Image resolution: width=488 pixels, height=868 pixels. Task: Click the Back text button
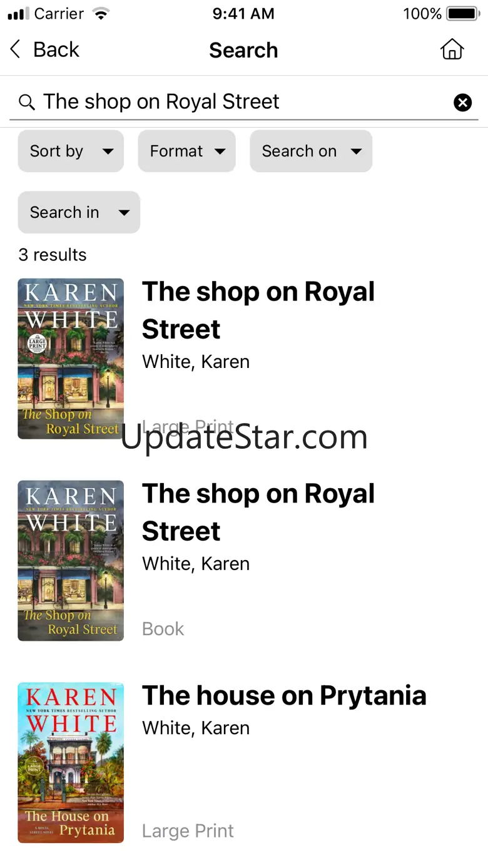click(x=56, y=49)
